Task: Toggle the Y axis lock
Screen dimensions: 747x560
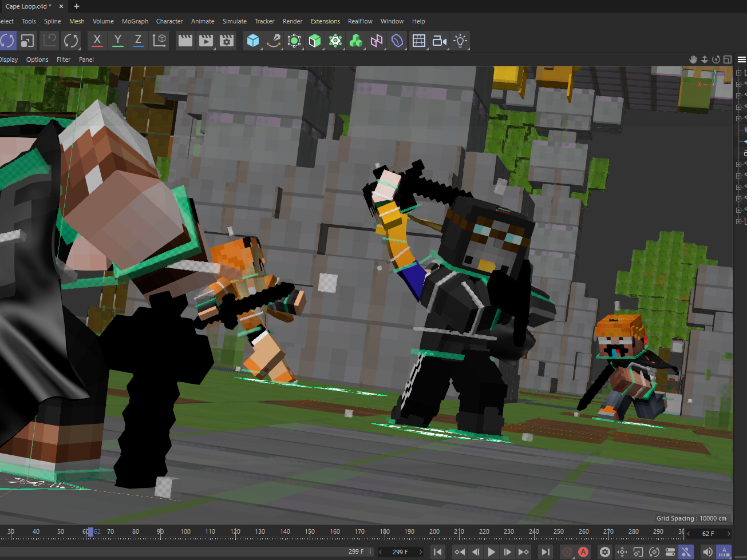Action: coord(118,41)
